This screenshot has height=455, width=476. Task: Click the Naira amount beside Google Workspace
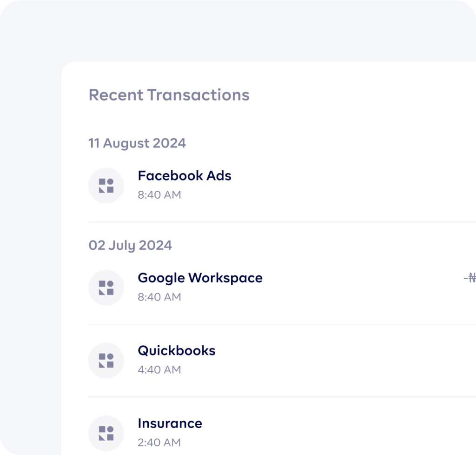click(470, 278)
